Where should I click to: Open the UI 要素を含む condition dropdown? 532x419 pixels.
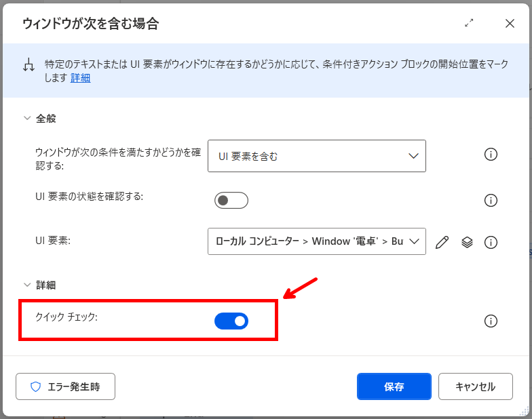tap(316, 156)
